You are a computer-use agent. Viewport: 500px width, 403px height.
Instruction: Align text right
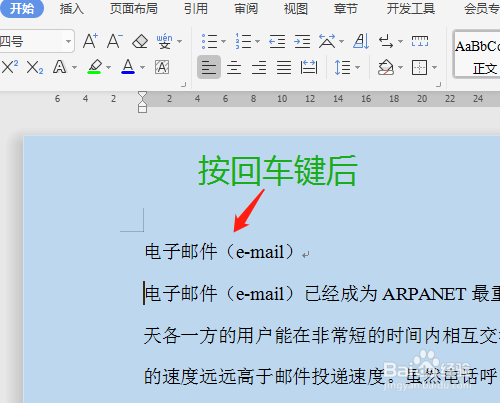[259, 68]
